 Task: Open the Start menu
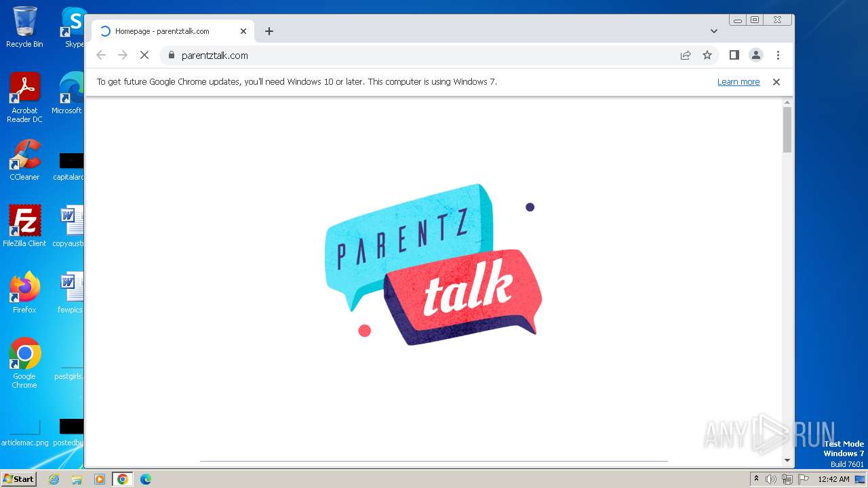19,479
